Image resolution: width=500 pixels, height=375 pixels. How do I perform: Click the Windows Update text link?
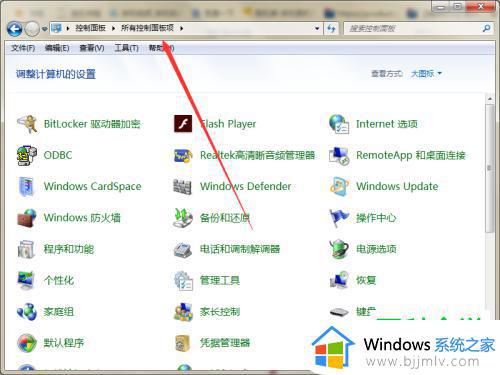click(397, 186)
